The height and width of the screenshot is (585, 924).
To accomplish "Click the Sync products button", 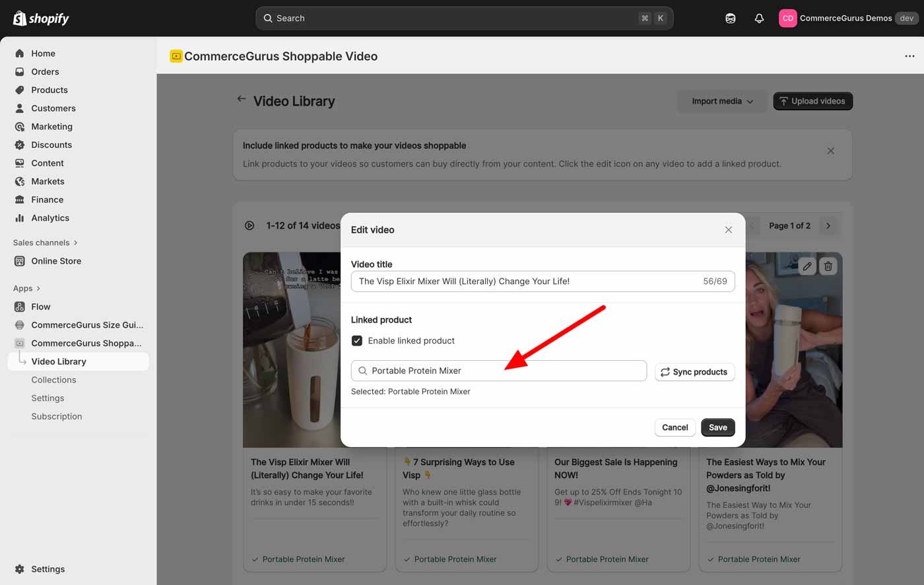I will pos(694,372).
